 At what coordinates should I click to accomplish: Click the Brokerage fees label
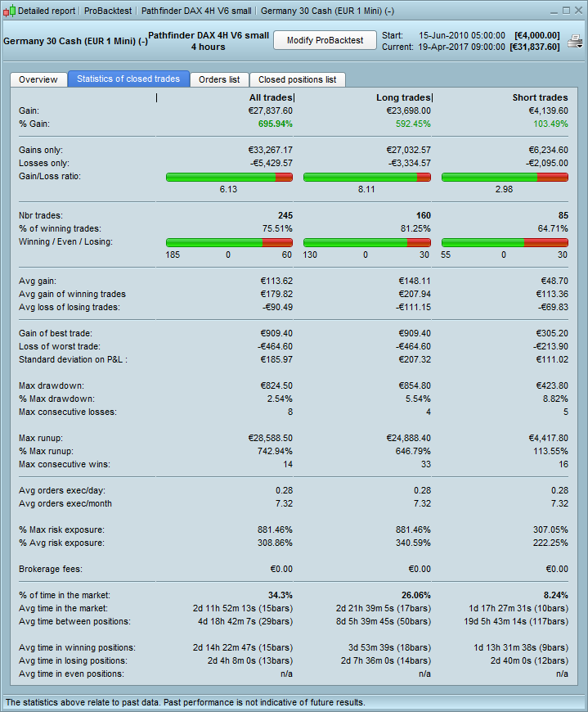point(51,569)
